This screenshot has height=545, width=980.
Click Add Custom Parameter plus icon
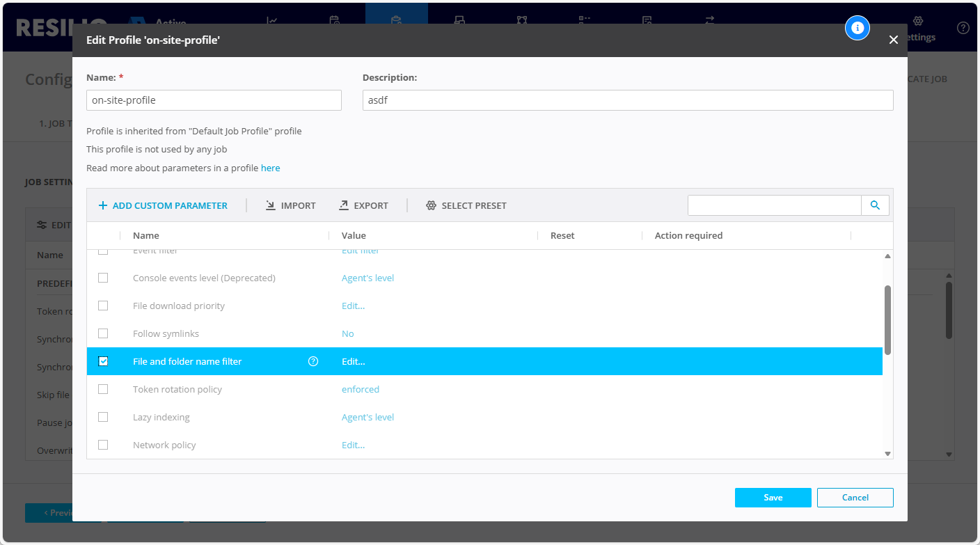click(x=103, y=205)
